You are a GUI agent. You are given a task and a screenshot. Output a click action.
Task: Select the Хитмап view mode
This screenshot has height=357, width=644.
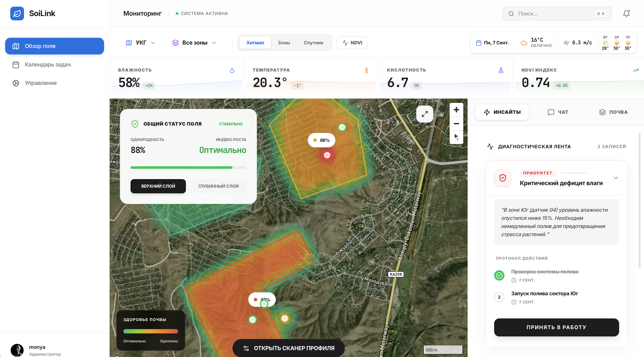tap(255, 43)
